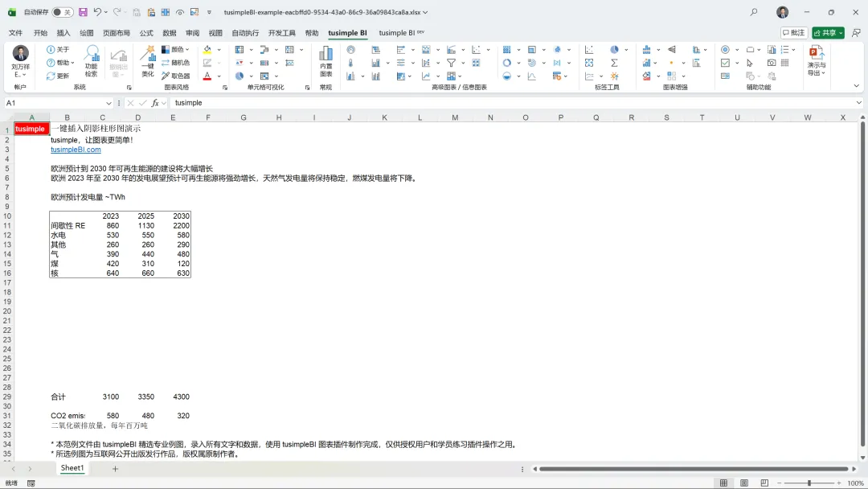Collapse the ribbon using the chevron
Viewport: 868px width, 489px height.
tap(857, 86)
